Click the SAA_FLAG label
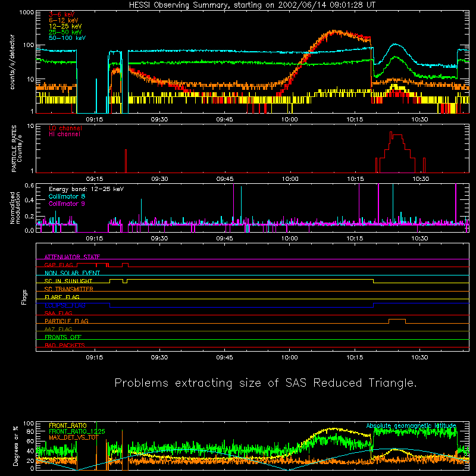 (x=58, y=313)
